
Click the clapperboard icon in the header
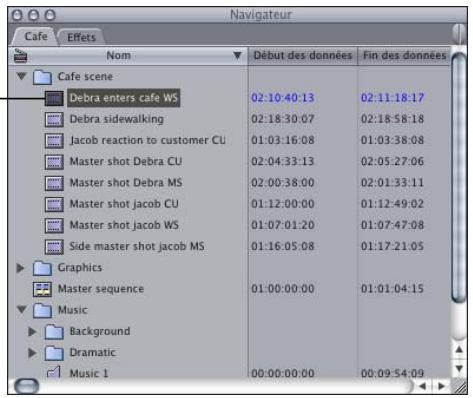20,55
